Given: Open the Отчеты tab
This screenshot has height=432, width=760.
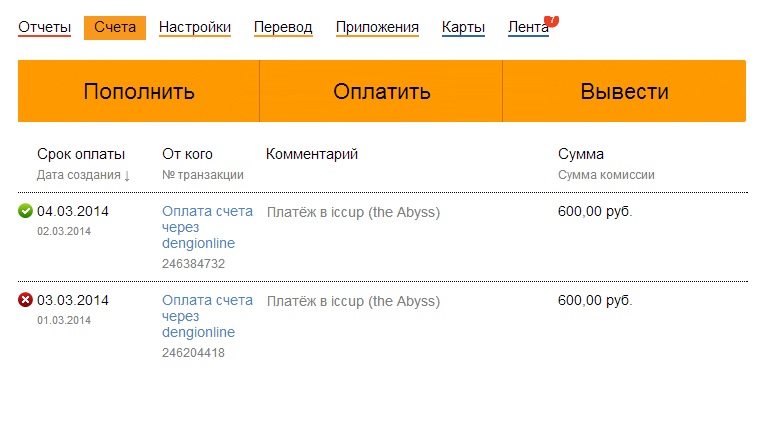Looking at the screenshot, I should [x=44, y=27].
